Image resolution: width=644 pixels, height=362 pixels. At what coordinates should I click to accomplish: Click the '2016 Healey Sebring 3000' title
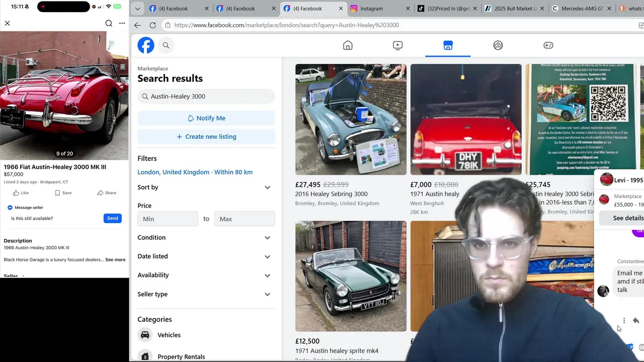click(332, 194)
